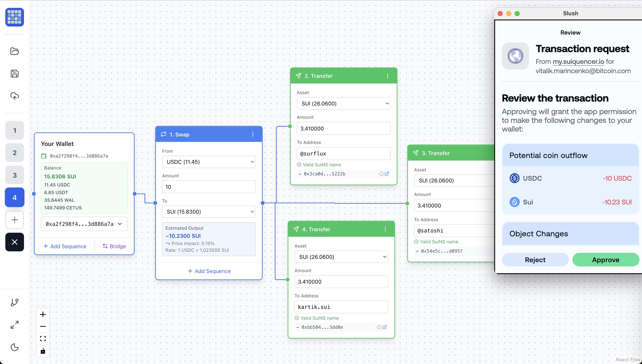Save the current sequence
This screenshot has width=642, height=364.
(x=14, y=73)
